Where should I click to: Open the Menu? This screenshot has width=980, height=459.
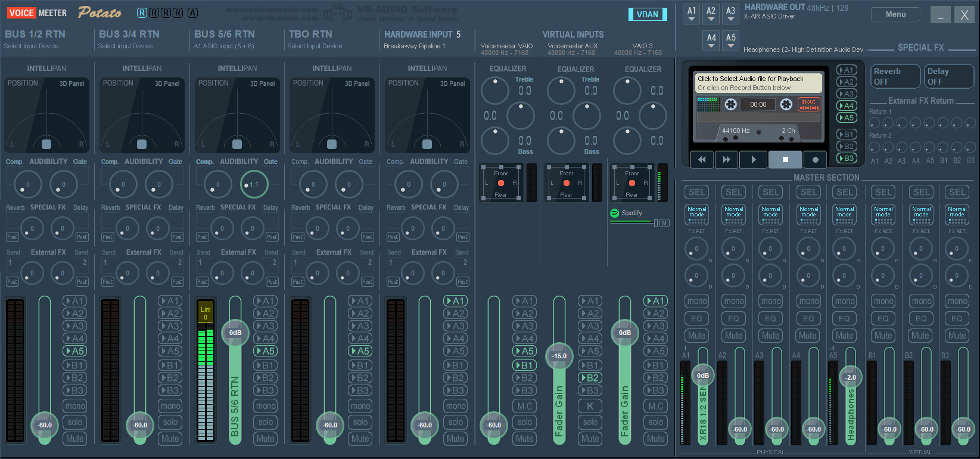(895, 14)
